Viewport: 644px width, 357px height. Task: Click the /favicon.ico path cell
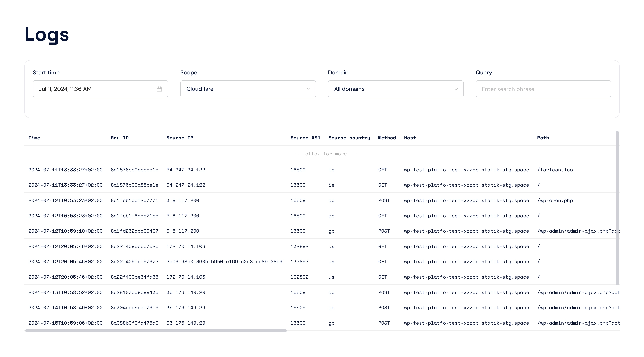click(x=555, y=170)
